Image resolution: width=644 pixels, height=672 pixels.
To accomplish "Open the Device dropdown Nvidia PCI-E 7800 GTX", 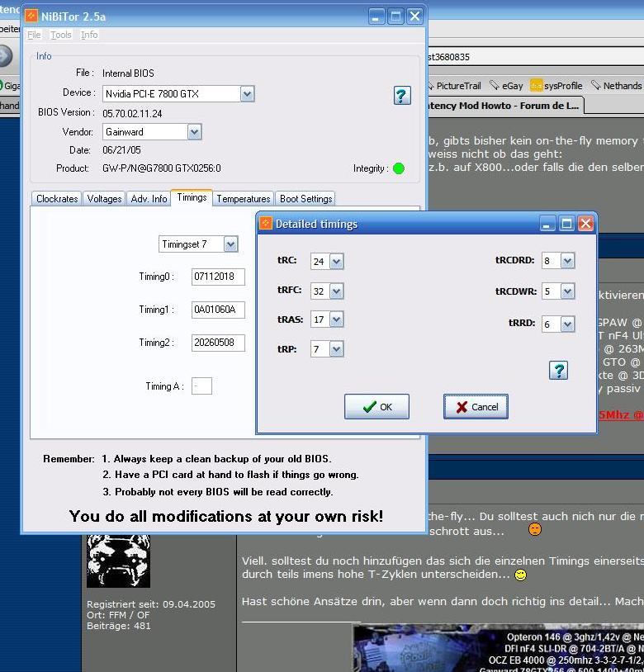I will (247, 94).
